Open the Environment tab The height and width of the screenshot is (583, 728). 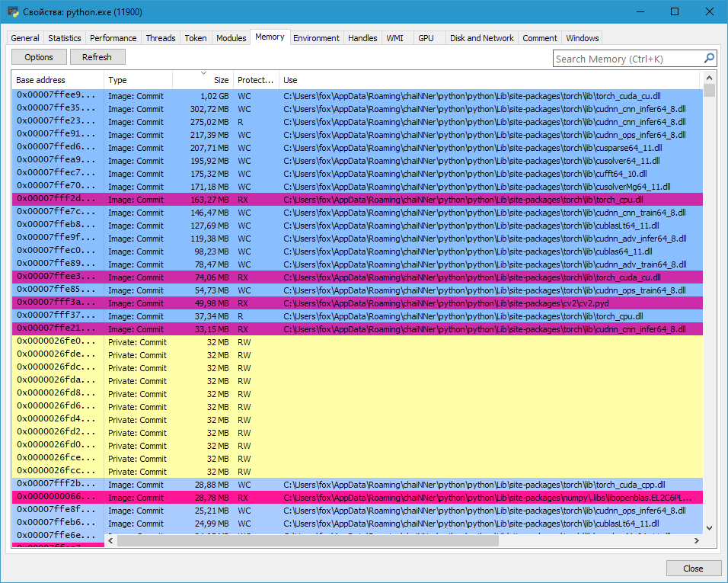click(x=316, y=38)
